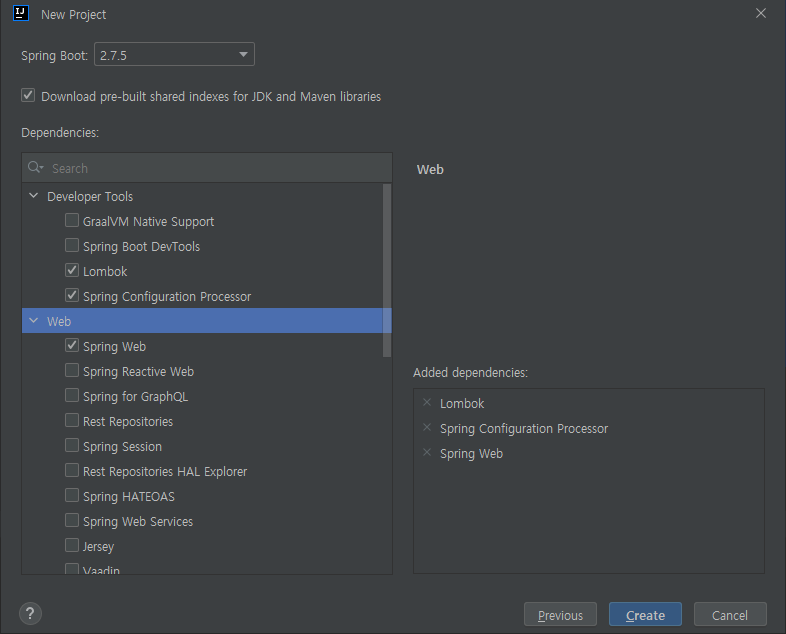Image resolution: width=786 pixels, height=634 pixels.
Task: Collapse the Web category chevron
Action: coord(34,320)
